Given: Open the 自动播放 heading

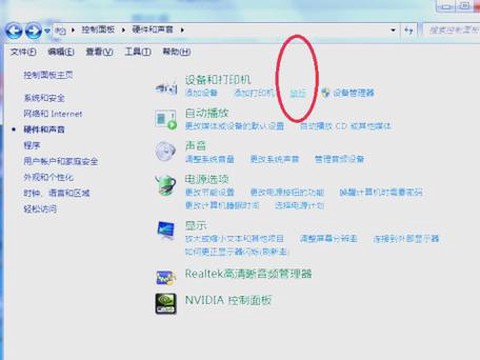Looking at the screenshot, I should (207, 113).
